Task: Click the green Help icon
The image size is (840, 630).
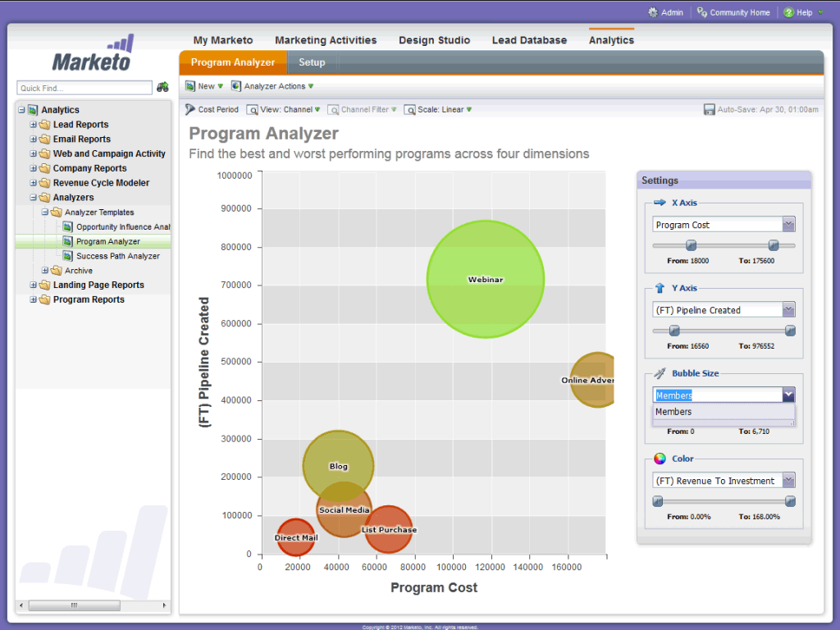Action: click(x=790, y=12)
